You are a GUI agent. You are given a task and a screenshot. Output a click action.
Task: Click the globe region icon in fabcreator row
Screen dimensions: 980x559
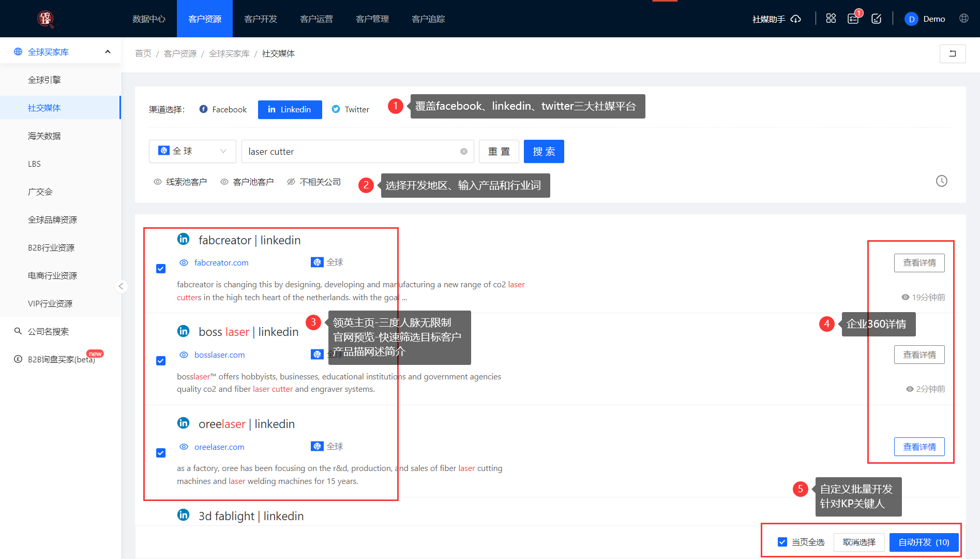(x=317, y=262)
